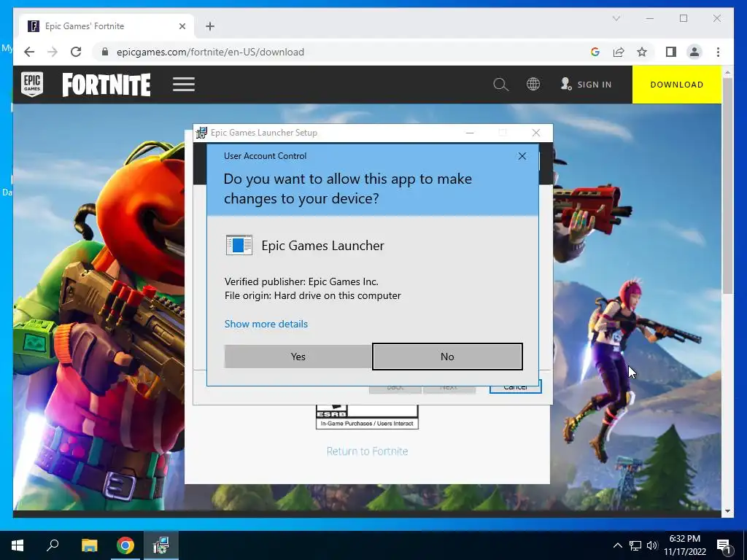Screen dimensions: 747x560
Task: Click the share page icon
Action: click(619, 52)
